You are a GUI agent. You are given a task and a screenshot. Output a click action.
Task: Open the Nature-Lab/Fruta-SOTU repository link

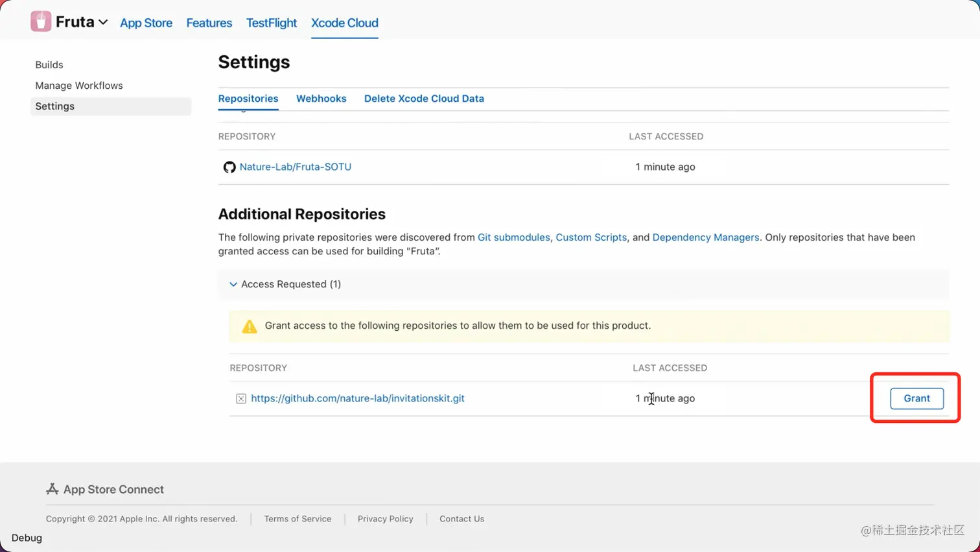[x=295, y=167]
